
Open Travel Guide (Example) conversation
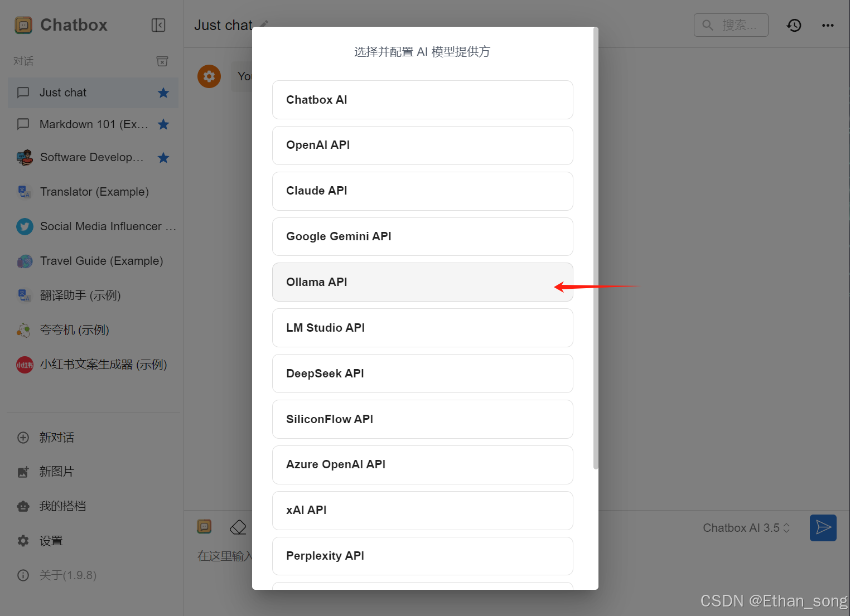(x=93, y=261)
